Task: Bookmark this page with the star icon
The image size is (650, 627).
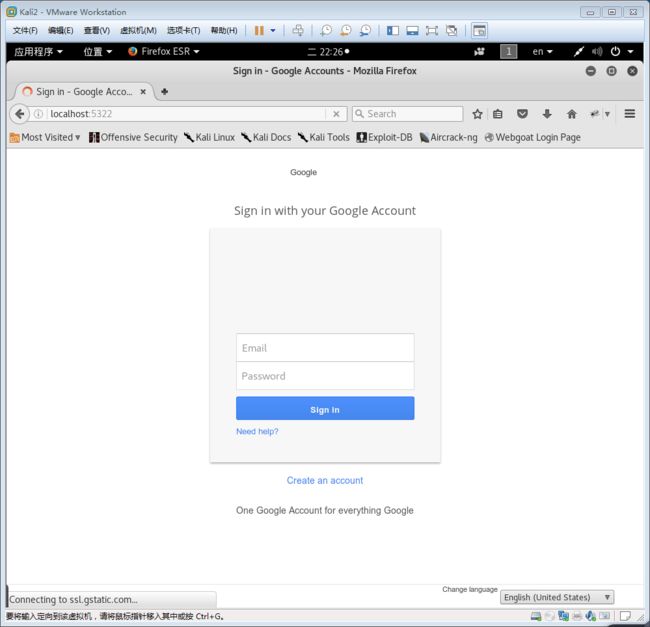Action: [477, 114]
